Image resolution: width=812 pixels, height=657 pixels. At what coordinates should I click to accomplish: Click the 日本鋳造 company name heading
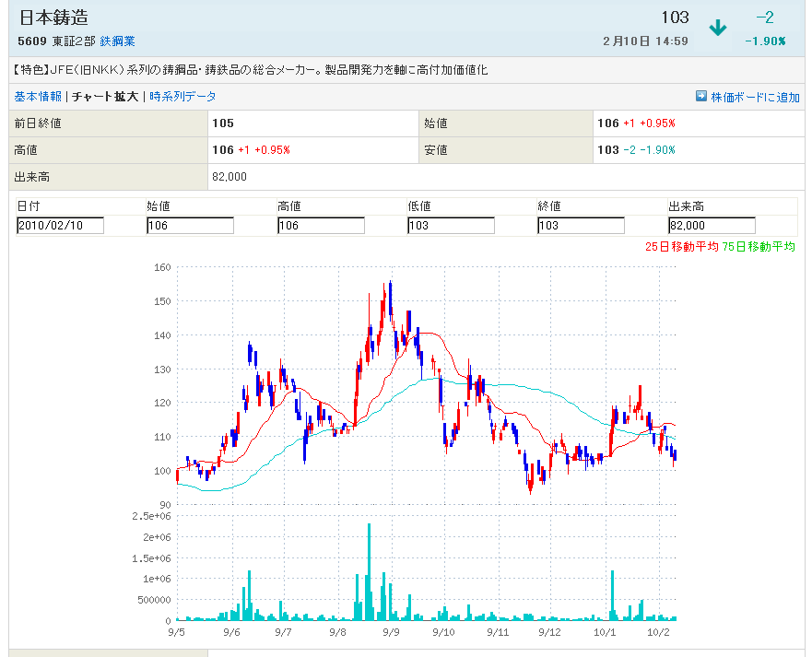click(x=53, y=18)
